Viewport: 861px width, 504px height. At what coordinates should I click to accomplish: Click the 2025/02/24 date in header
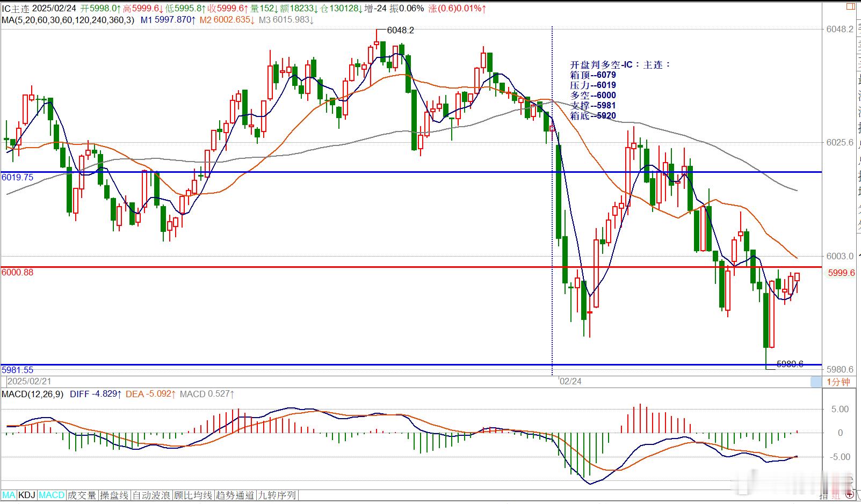point(54,9)
